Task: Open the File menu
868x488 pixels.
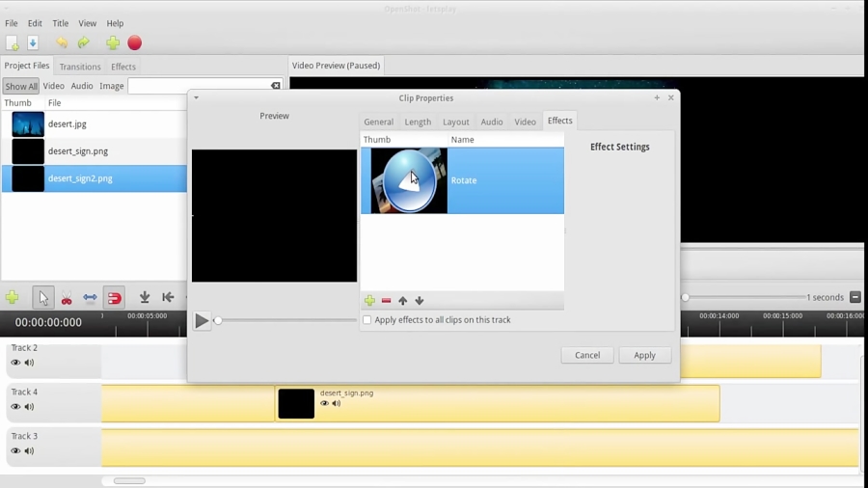Action: [11, 23]
